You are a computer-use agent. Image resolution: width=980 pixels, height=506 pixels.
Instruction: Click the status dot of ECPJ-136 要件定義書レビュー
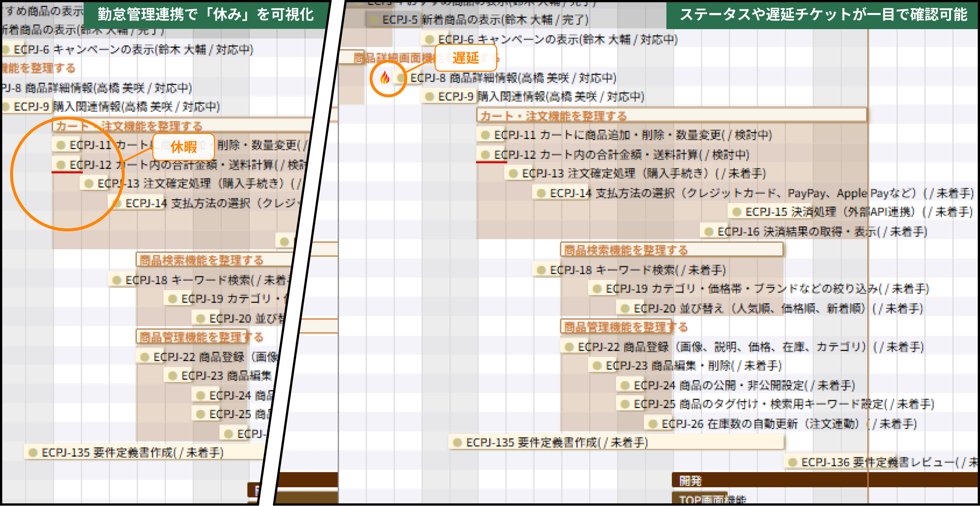coord(793,462)
